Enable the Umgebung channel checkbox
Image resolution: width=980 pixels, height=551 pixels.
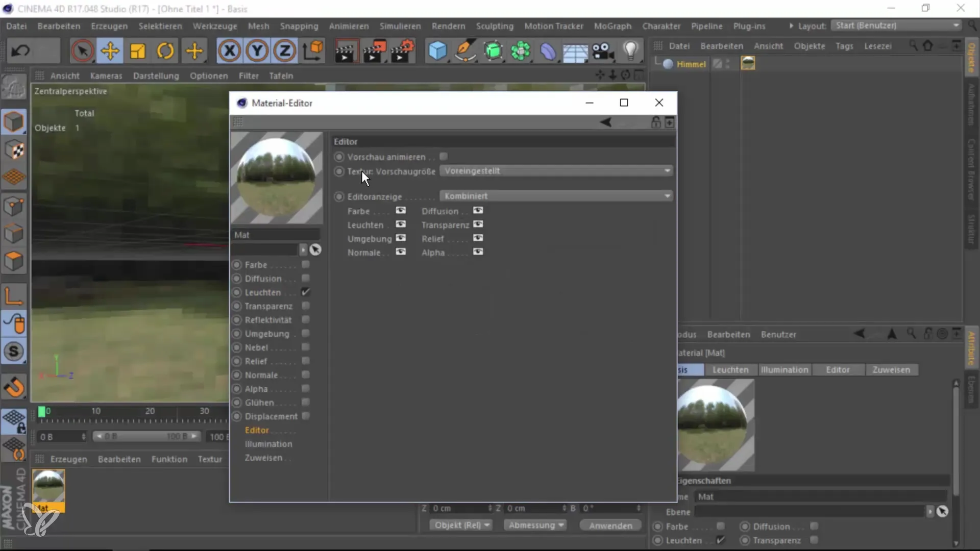click(x=306, y=333)
